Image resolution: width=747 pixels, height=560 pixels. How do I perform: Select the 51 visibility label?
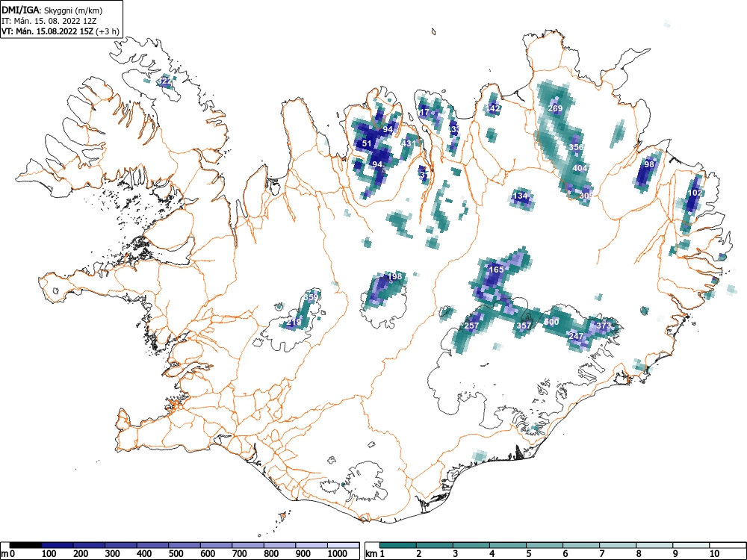point(367,143)
